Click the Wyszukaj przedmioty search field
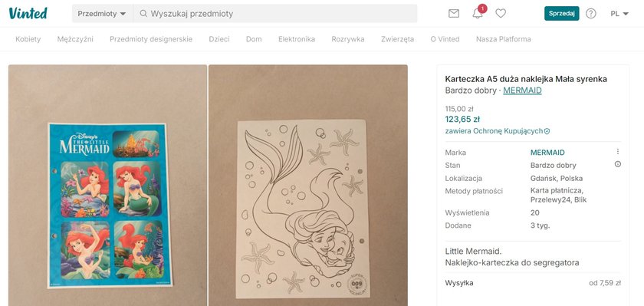Screen dimensions: 644x306 click(275, 14)
